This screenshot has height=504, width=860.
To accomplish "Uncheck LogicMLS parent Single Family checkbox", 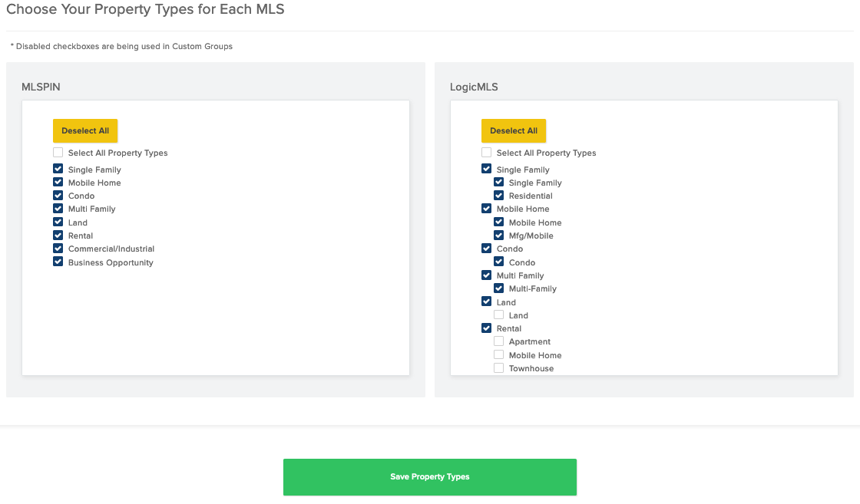I will point(487,169).
